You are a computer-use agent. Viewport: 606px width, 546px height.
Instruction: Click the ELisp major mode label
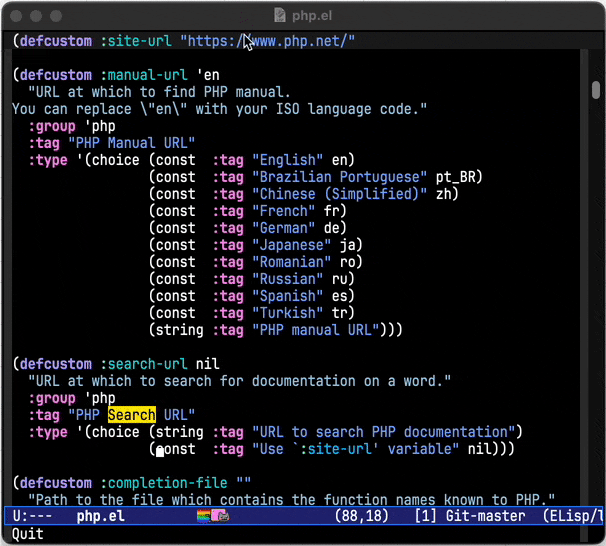tap(574, 516)
